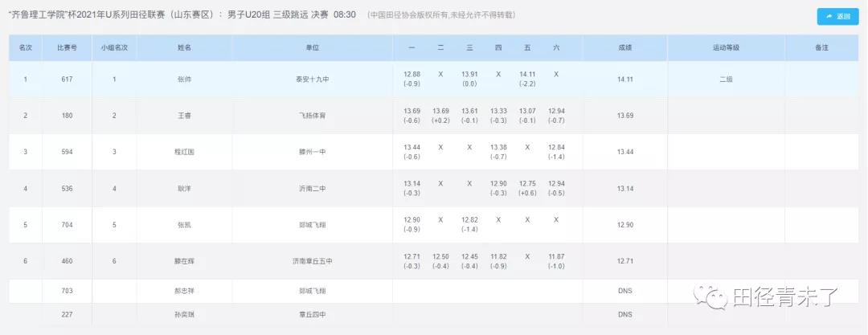Select bib number 703 cell

[x=67, y=291]
